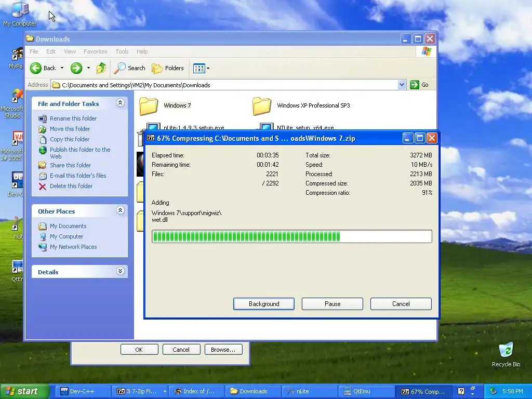Select the 67% Comp... taskbar button
532x399 pixels.
pyautogui.click(x=423, y=392)
